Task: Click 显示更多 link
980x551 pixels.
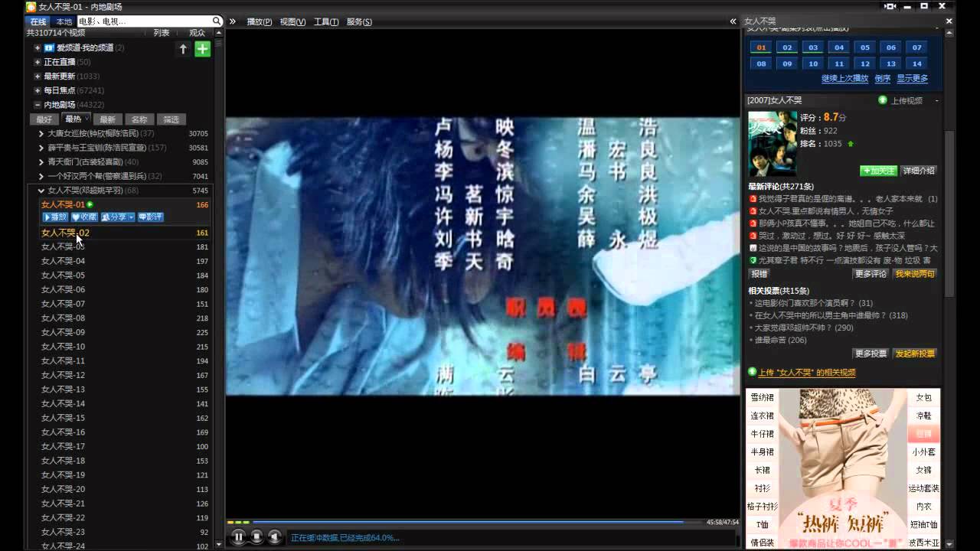Action: (913, 78)
